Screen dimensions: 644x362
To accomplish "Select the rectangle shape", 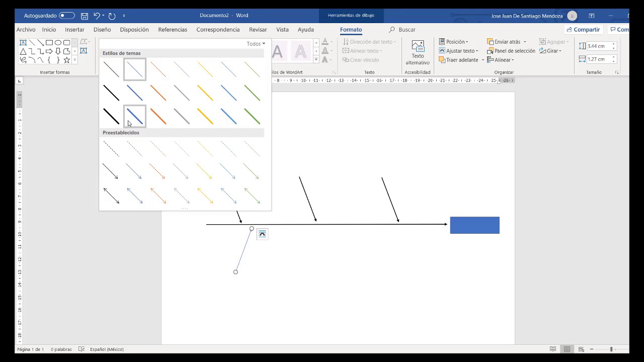I will pos(49,43).
